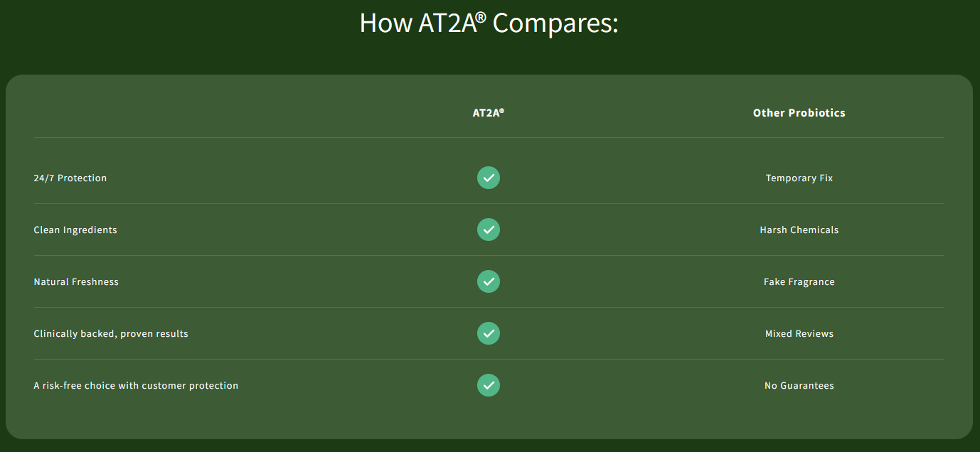Click A risk-free choice with customer protection

[x=136, y=386]
